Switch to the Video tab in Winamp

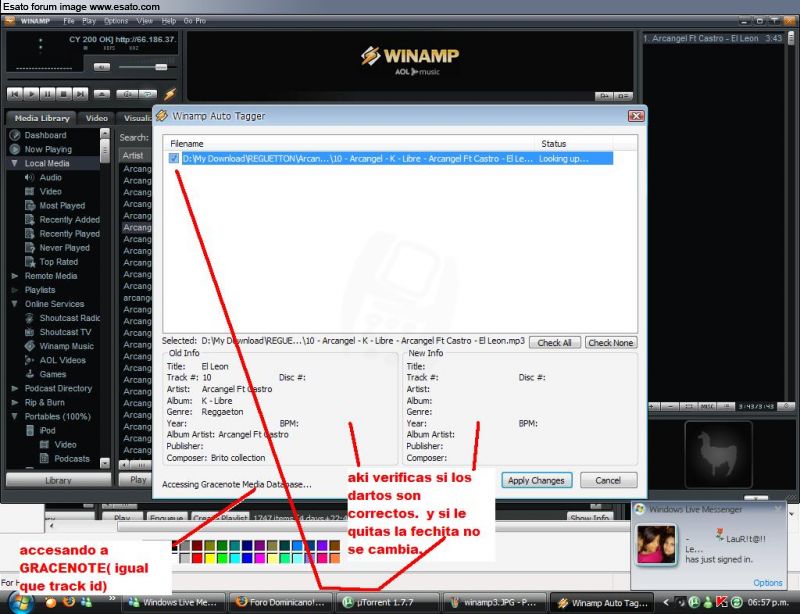click(x=96, y=118)
